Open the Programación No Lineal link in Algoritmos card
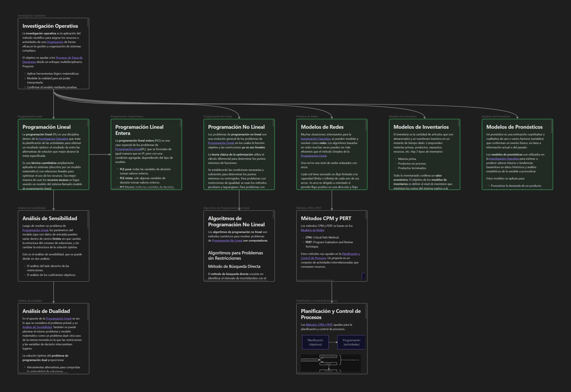Screen dimensions: 571x392 click(x=227, y=240)
